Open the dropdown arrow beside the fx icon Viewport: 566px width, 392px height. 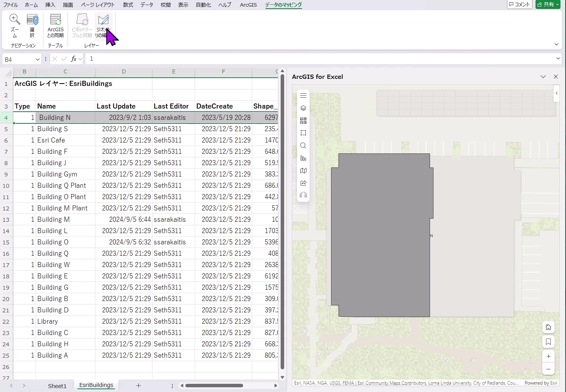tap(80, 59)
